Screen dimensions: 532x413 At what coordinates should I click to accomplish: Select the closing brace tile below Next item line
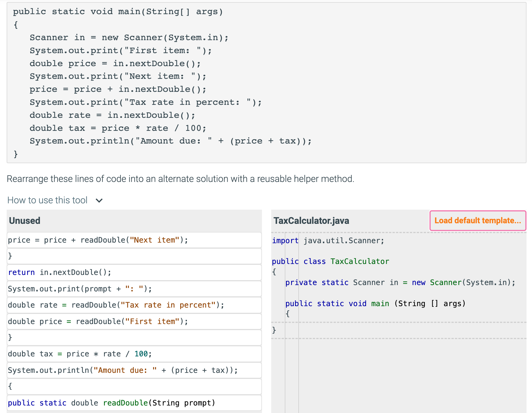click(134, 256)
